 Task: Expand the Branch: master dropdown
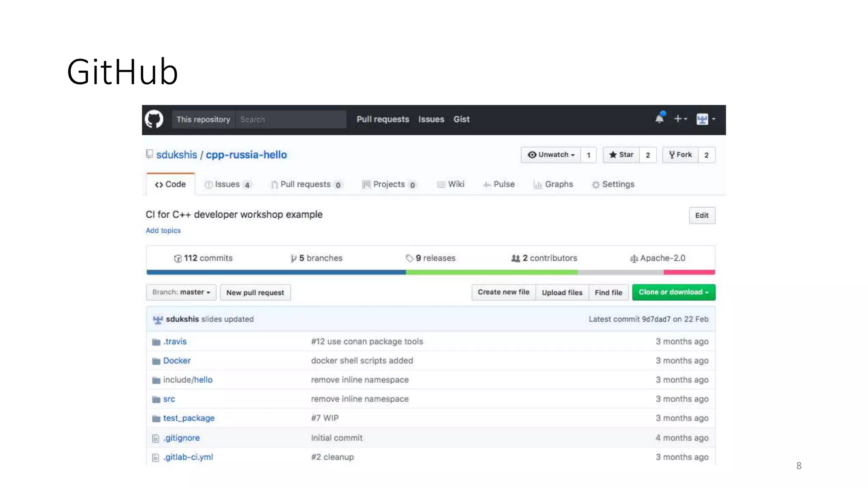click(x=181, y=292)
